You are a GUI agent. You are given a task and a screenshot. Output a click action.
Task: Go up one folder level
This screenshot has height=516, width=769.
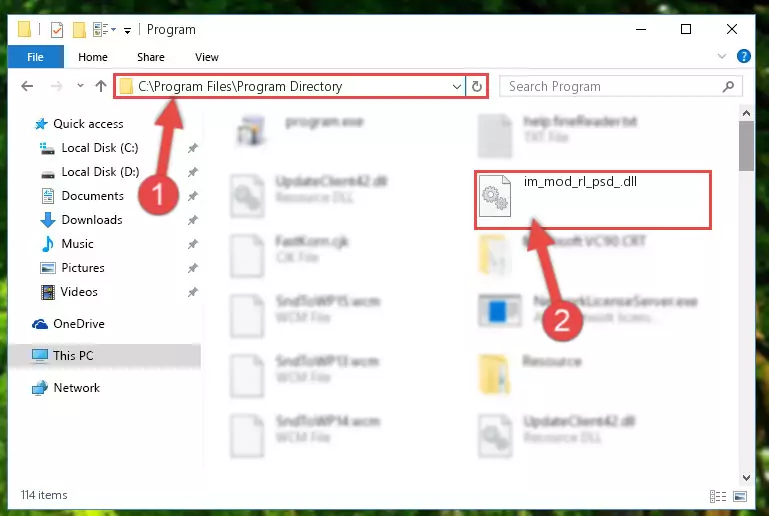[x=101, y=86]
